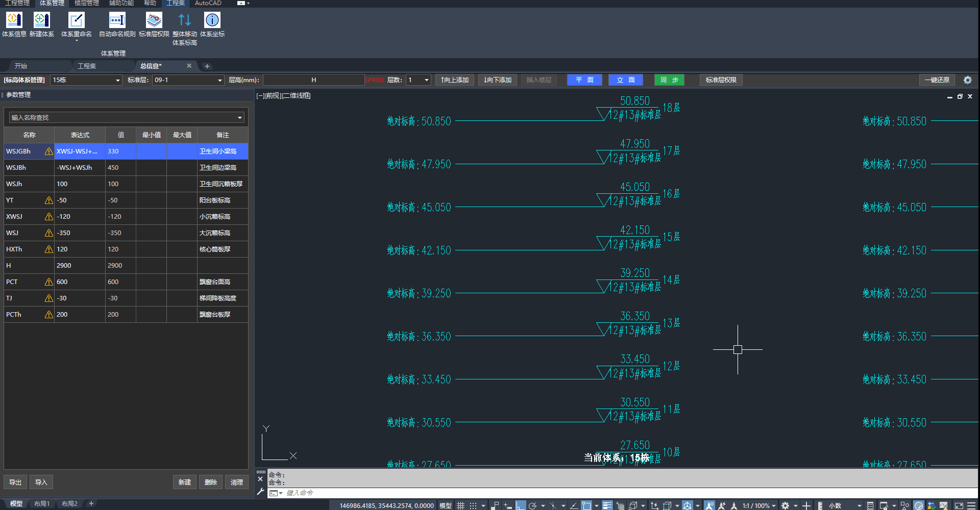This screenshot has width=980, height=510.
Task: Open the 体系信息 tool in the ribbon
Action: tap(14, 20)
